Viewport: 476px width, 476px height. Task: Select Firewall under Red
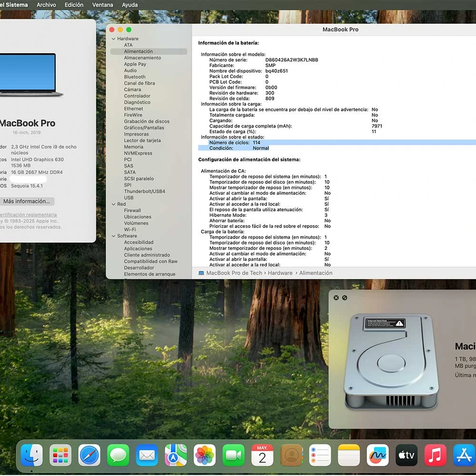point(132,211)
